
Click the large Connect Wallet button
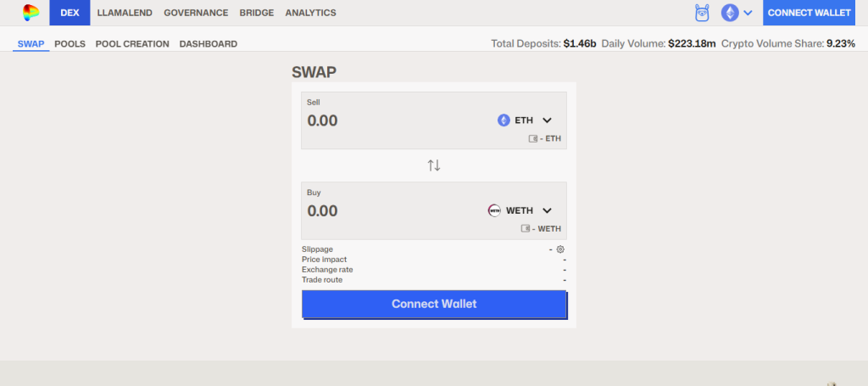click(434, 304)
